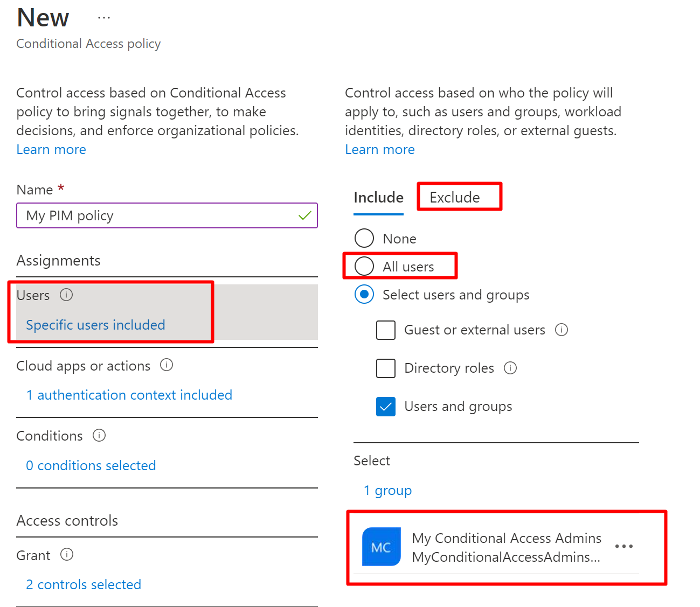The width and height of the screenshot is (700, 607).
Task: Switch to the Exclude tab
Action: [x=454, y=198]
